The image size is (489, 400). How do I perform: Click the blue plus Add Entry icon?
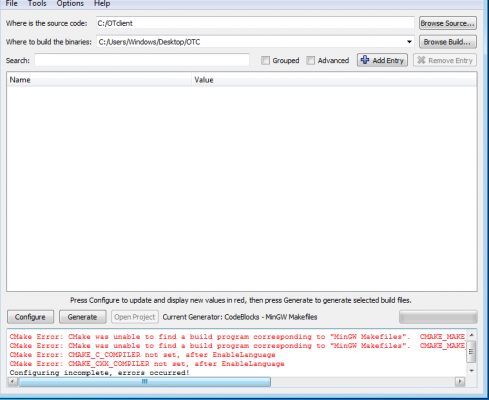[x=365, y=60]
